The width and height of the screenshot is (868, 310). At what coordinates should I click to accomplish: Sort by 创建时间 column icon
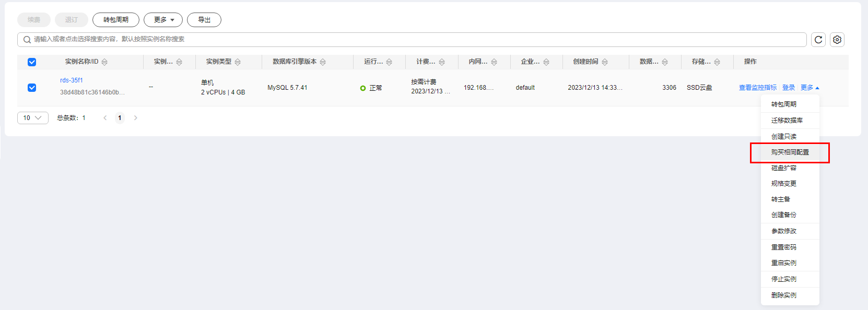click(x=605, y=62)
